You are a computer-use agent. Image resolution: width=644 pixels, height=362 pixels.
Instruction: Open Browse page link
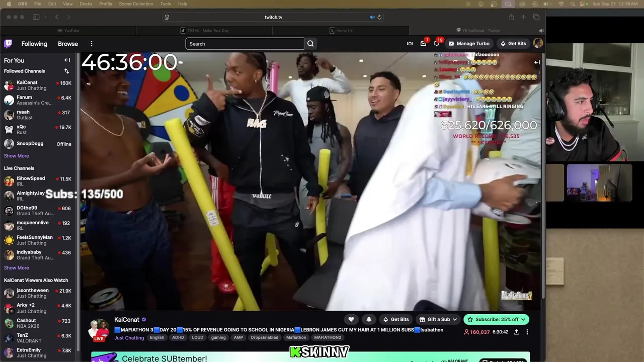coord(68,44)
